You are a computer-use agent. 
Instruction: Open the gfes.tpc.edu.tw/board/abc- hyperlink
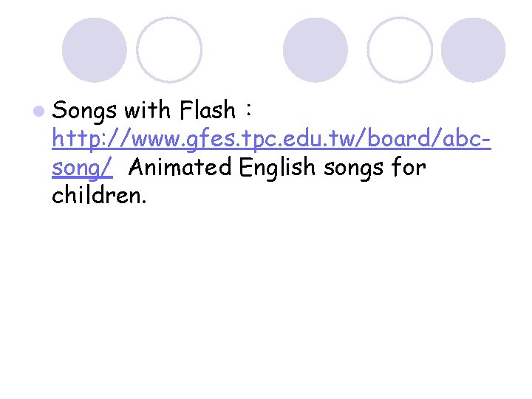pos(271,139)
